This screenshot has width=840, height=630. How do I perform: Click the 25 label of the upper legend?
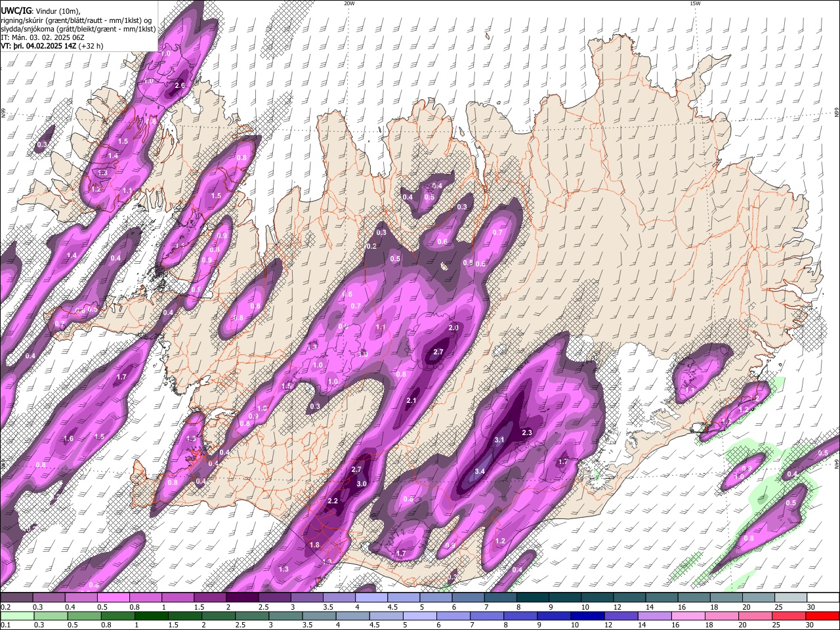[x=778, y=607]
